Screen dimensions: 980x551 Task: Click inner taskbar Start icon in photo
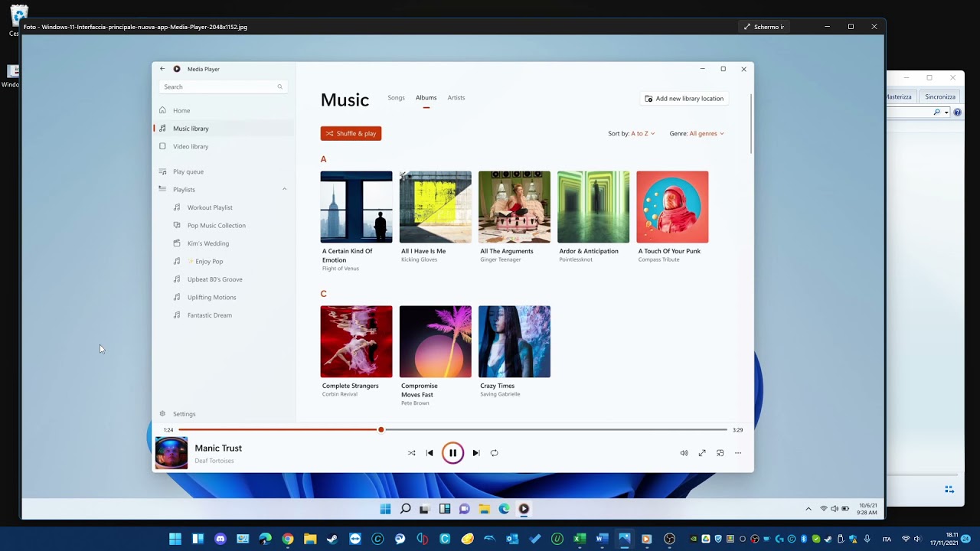[x=385, y=509]
